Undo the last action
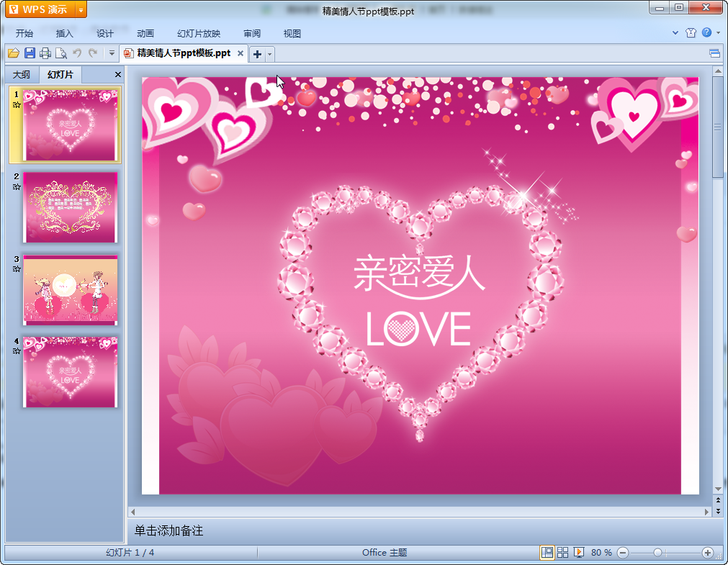Screen dimensions: 728x565 [x=77, y=53]
